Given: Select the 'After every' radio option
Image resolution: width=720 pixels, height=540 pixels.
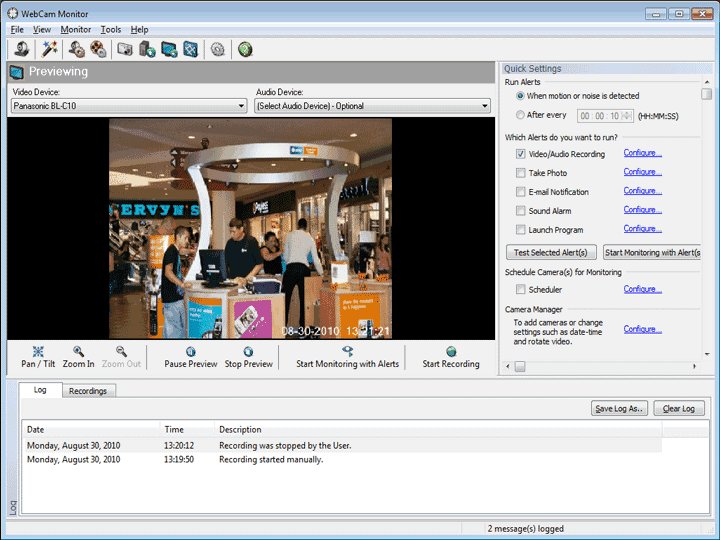Looking at the screenshot, I should (521, 115).
